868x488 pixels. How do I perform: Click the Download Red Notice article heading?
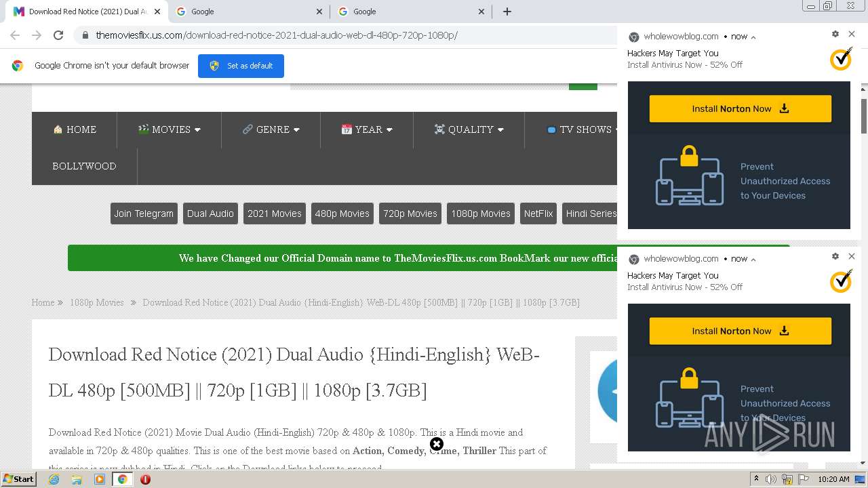coord(294,372)
